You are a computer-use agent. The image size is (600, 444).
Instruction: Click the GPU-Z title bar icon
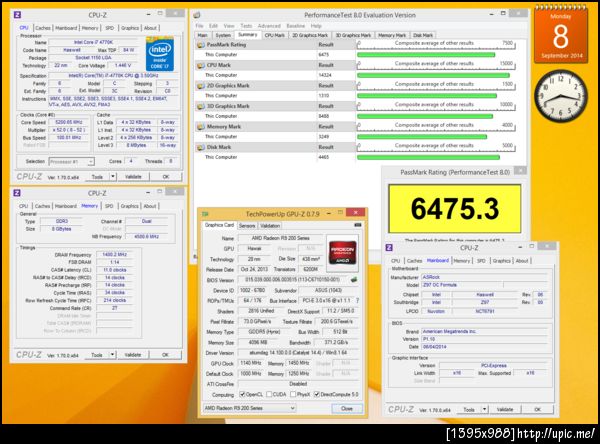[205, 214]
